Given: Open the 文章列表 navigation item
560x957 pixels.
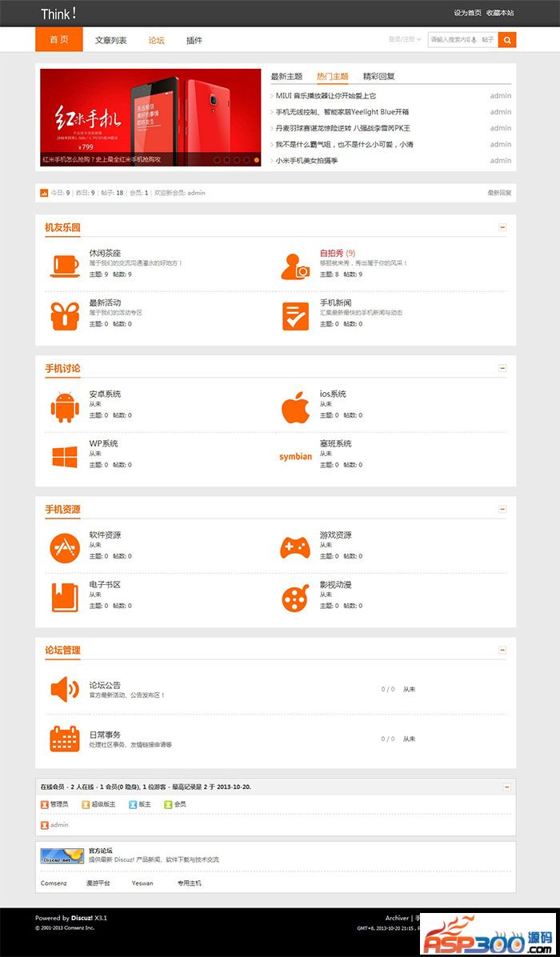Looking at the screenshot, I should point(111,40).
